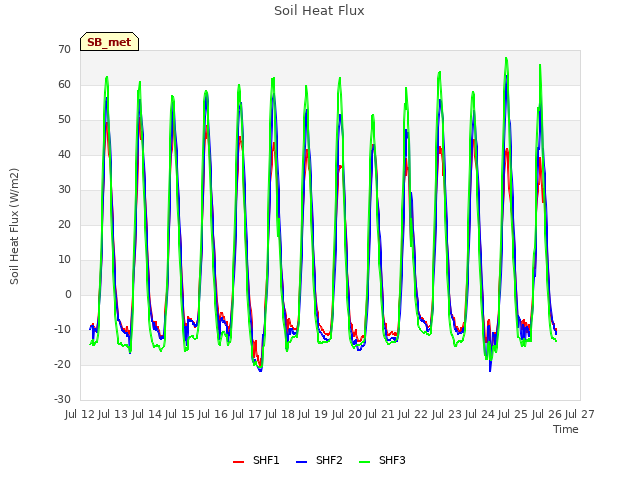Image resolution: width=640 pixels, height=480 pixels.
Task: Click the -10 y-axis tick value
Action: tap(62, 329)
